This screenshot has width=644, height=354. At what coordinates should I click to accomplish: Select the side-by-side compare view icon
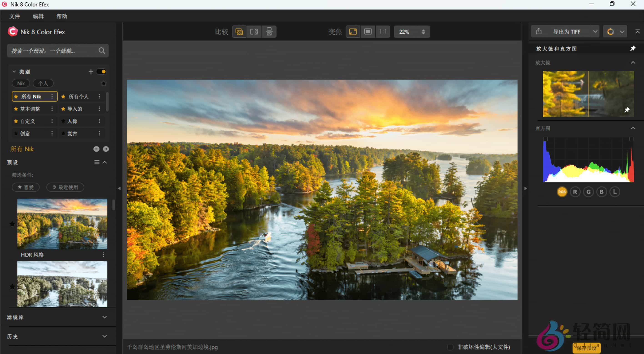click(254, 31)
